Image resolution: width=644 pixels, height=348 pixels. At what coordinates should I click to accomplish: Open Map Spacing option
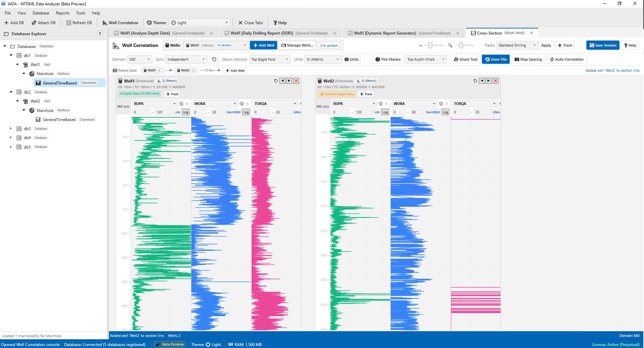pyautogui.click(x=528, y=59)
